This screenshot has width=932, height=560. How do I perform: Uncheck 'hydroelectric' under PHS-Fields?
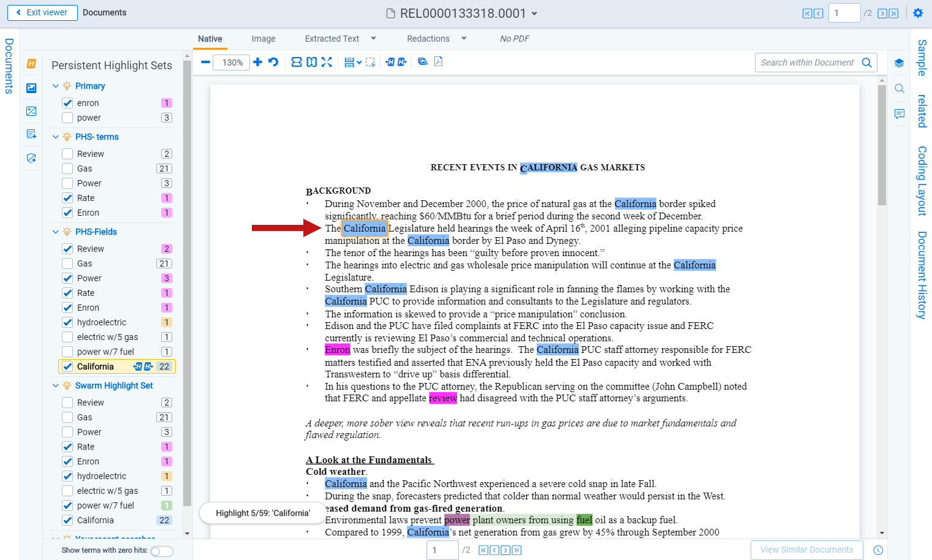pyautogui.click(x=67, y=322)
